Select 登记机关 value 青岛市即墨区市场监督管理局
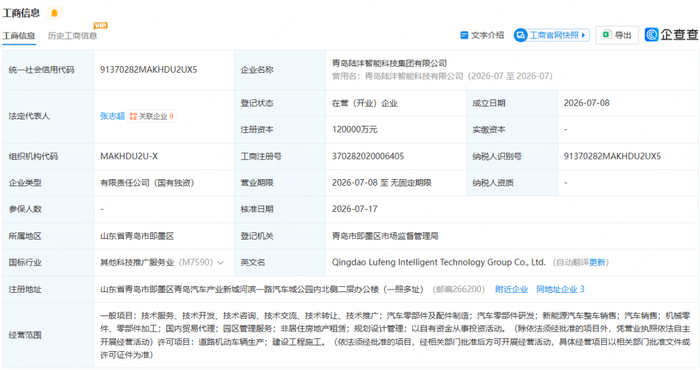 click(385, 236)
